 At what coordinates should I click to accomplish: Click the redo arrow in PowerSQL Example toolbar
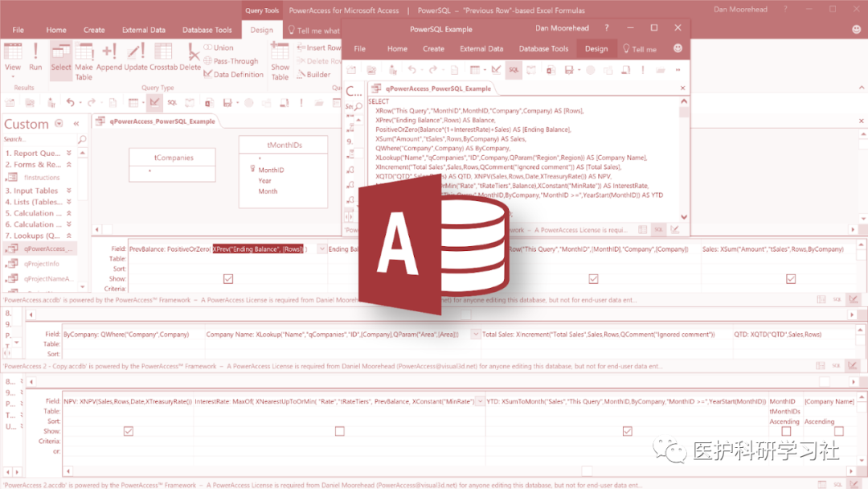pos(433,70)
